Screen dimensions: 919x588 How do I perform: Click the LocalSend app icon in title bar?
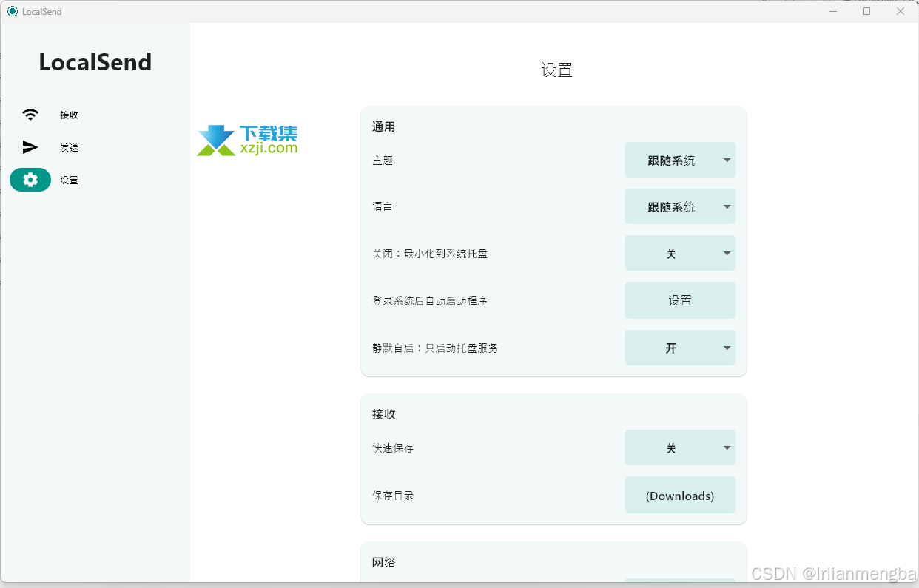12,11
